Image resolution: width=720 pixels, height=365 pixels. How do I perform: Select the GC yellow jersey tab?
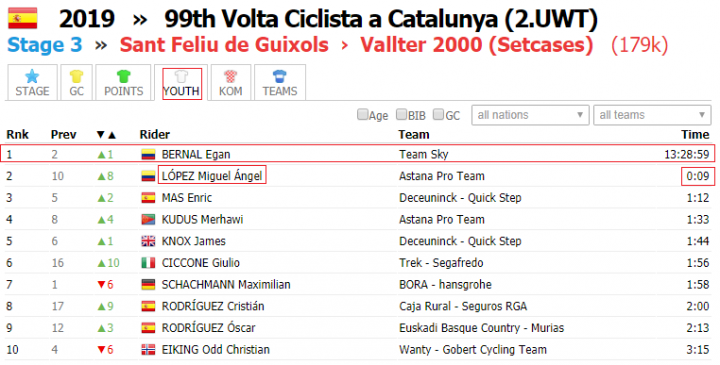click(76, 83)
